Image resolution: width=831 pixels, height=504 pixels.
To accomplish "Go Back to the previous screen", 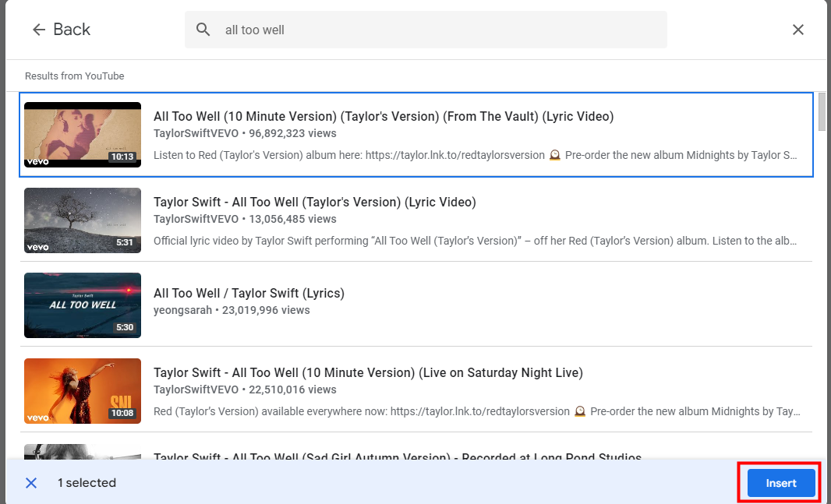I will [x=62, y=30].
